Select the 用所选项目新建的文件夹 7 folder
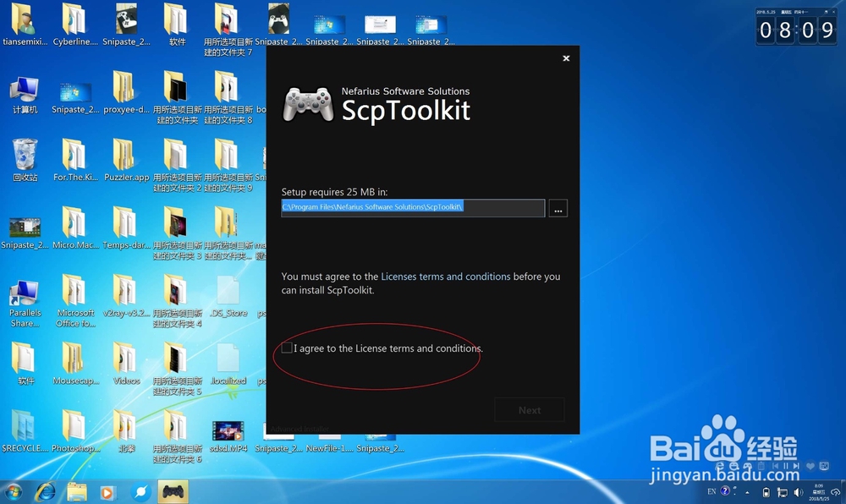Viewport: 846px width, 504px height. 228,30
